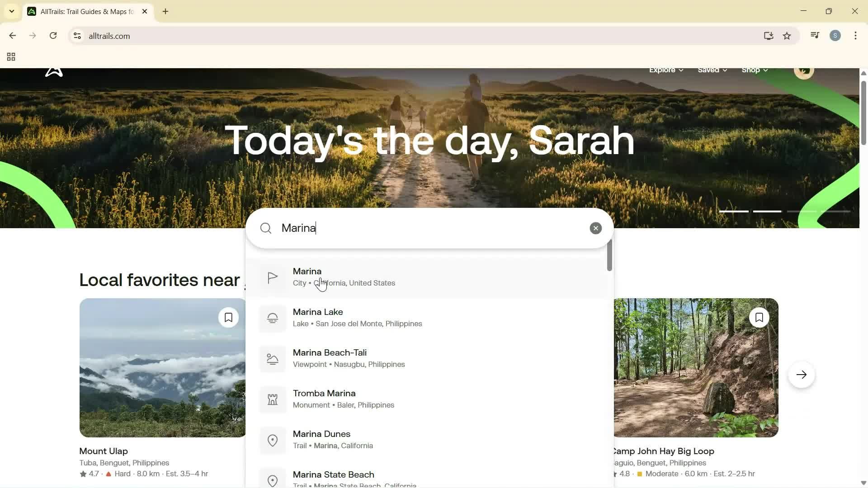Viewport: 868px width, 488px height.
Task: Toggle the bookmark star in the address bar
Action: (787, 36)
